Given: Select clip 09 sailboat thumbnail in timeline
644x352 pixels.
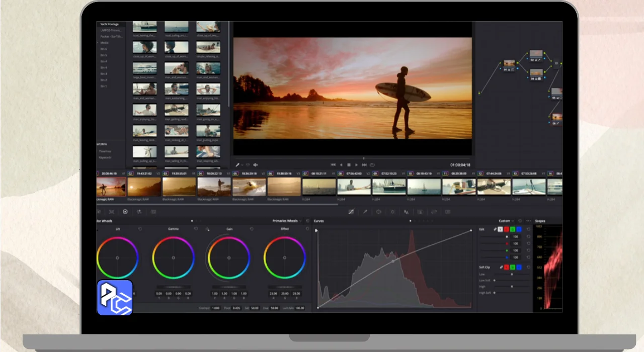Looking at the screenshot, I should pyautogui.click(x=389, y=187).
